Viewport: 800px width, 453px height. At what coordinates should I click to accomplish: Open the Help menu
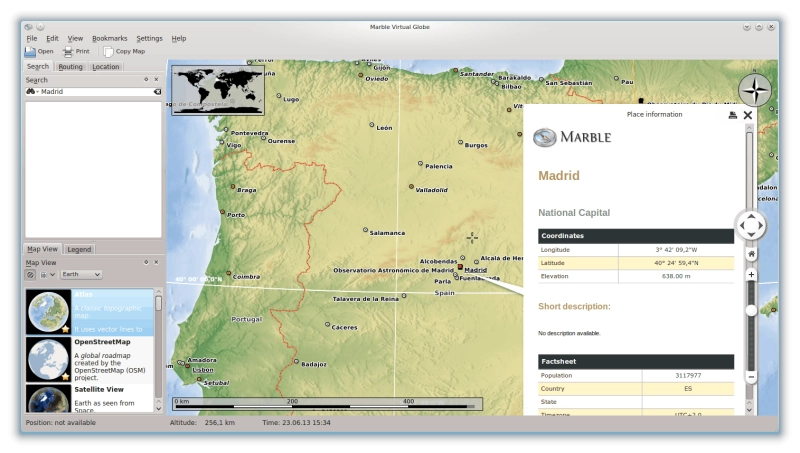coord(179,38)
